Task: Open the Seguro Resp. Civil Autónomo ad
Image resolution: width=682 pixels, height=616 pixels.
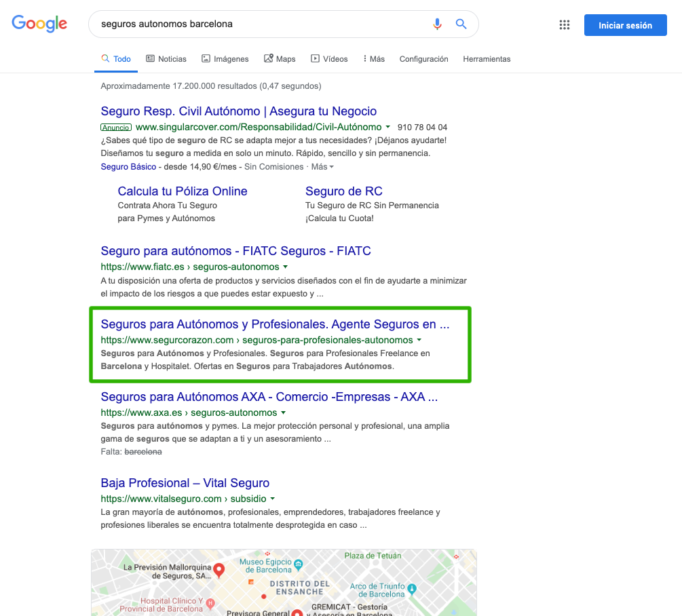Action: (239, 111)
